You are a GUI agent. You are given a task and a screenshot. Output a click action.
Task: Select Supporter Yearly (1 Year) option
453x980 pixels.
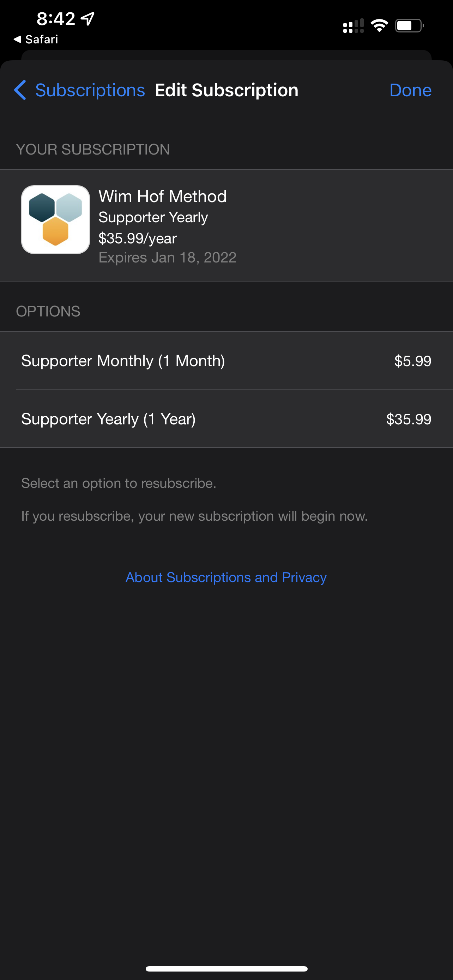click(108, 419)
